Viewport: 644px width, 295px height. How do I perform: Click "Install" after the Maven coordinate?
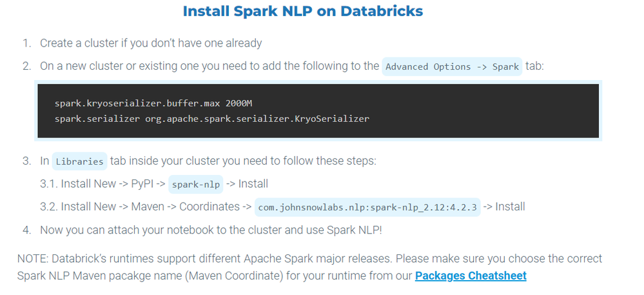coord(510,207)
